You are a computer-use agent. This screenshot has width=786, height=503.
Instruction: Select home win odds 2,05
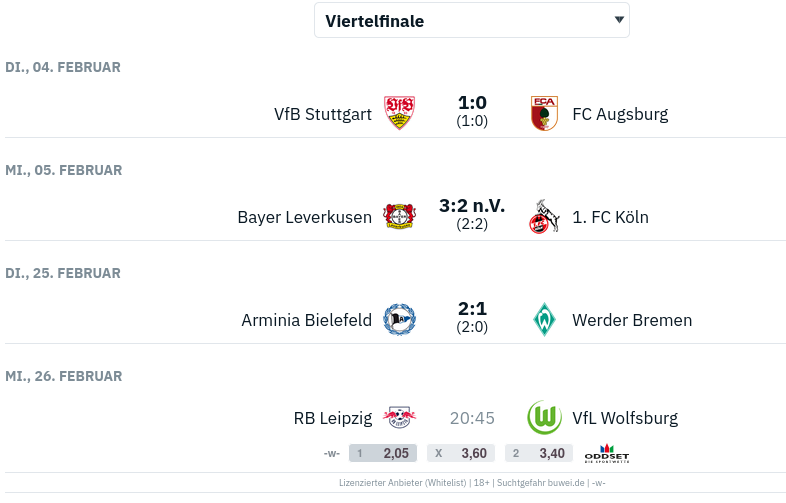point(383,453)
